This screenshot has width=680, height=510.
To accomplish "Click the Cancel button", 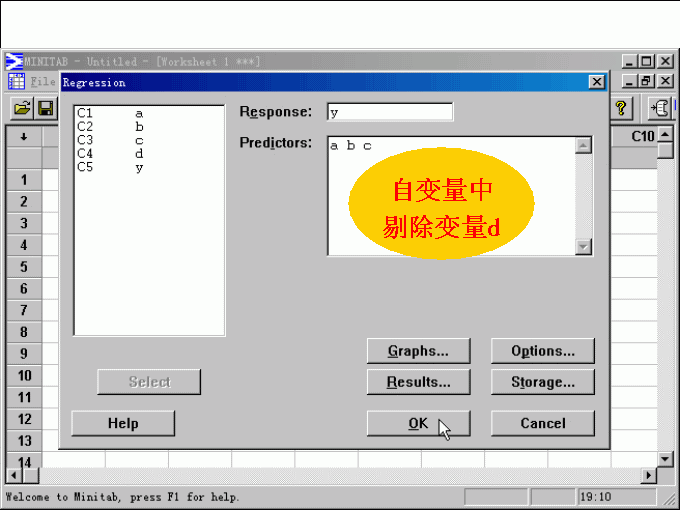I will point(543,423).
